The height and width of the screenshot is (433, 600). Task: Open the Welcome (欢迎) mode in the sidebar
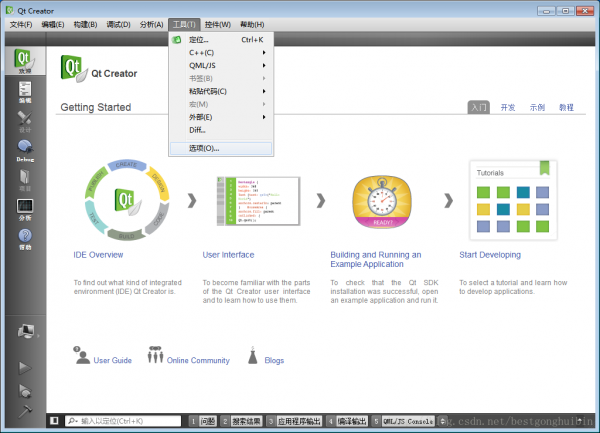(x=25, y=61)
